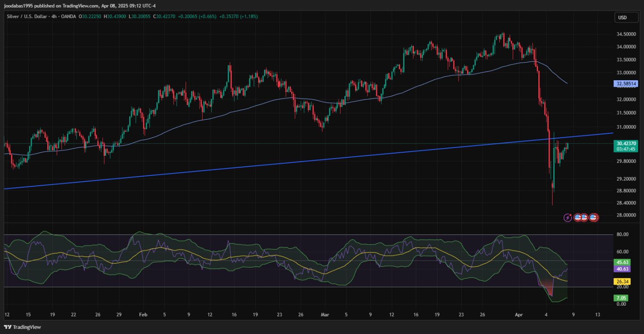Click the Mar label on the time axis
Screen dimensions: 644x334
click(x=325, y=314)
